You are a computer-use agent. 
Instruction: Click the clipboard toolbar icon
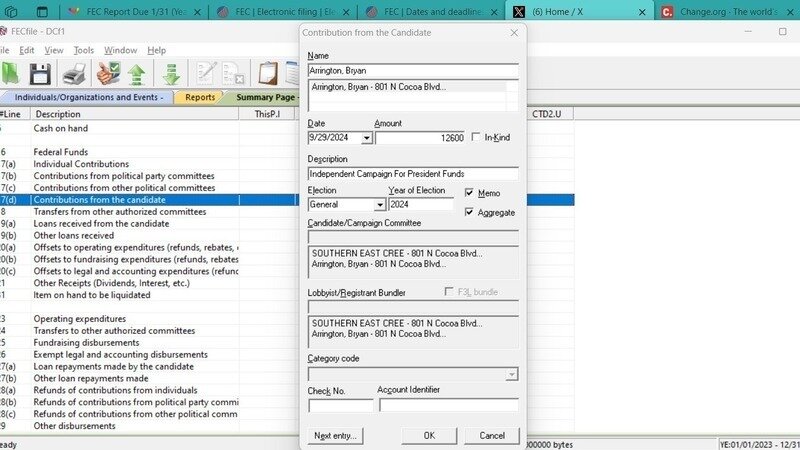268,73
